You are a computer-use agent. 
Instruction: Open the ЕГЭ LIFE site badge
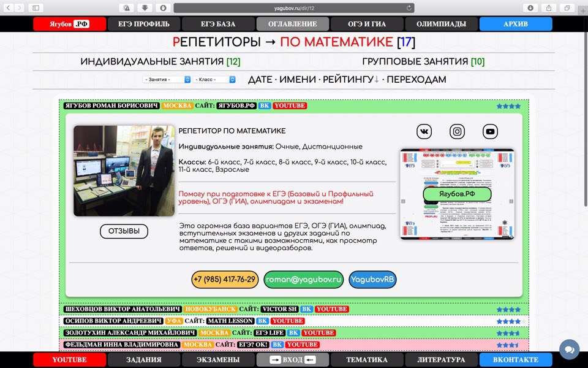[x=269, y=332]
